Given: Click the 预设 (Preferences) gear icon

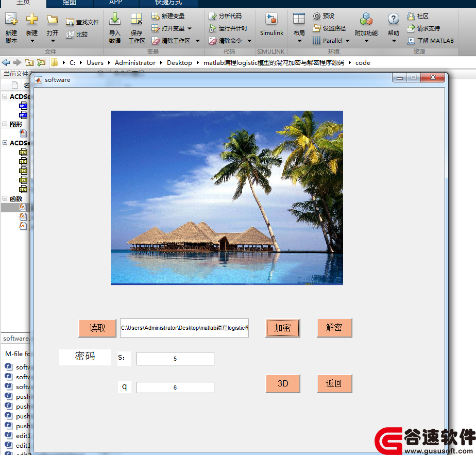Looking at the screenshot, I should (317, 16).
